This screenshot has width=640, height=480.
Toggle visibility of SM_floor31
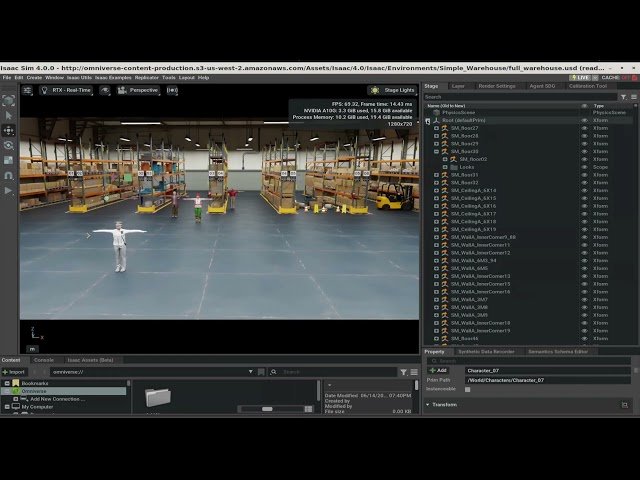click(x=584, y=175)
